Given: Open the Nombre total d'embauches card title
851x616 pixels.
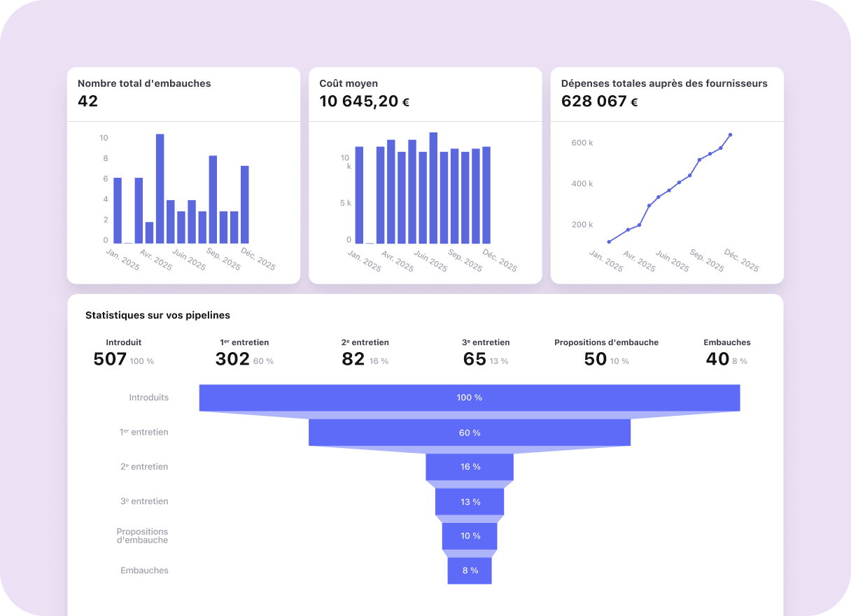Looking at the screenshot, I should tap(144, 83).
